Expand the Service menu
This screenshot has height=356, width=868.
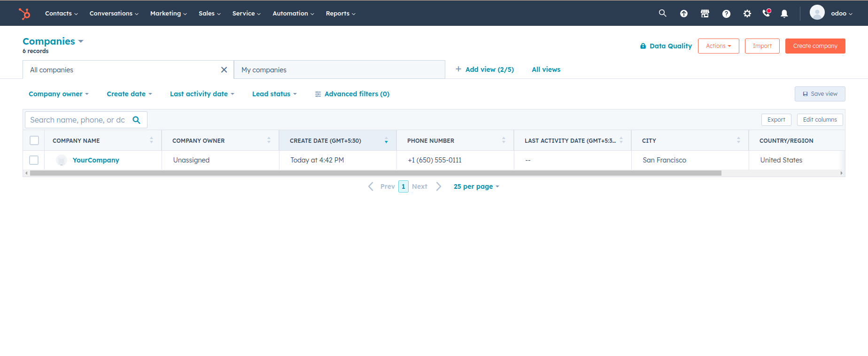(x=247, y=14)
